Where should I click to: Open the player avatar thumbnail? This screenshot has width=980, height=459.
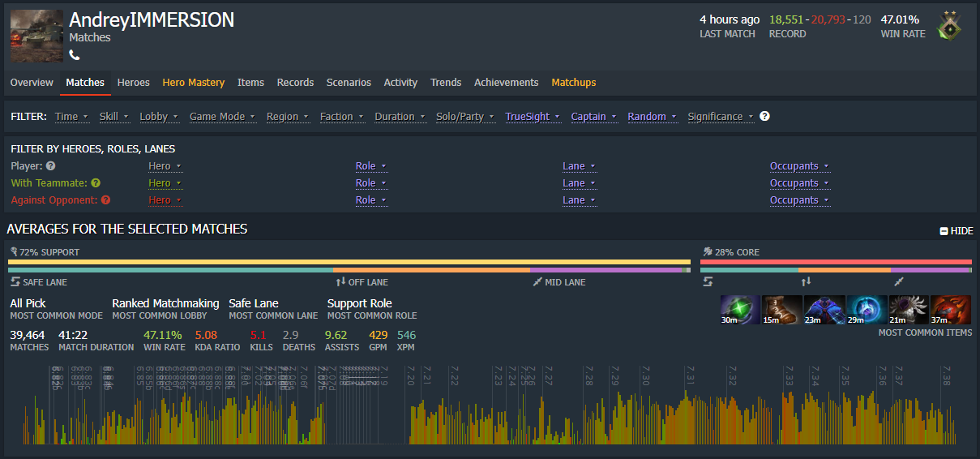coord(36,36)
